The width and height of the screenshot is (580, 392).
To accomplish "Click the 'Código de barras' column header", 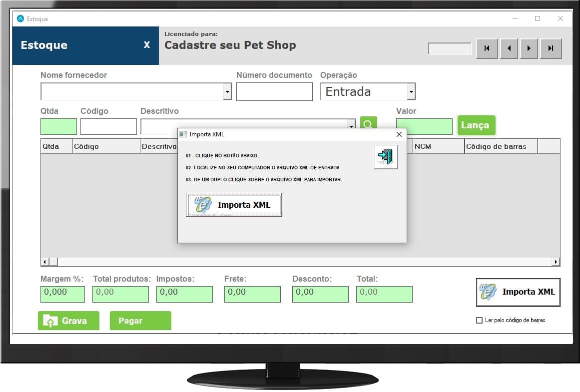I will point(500,146).
